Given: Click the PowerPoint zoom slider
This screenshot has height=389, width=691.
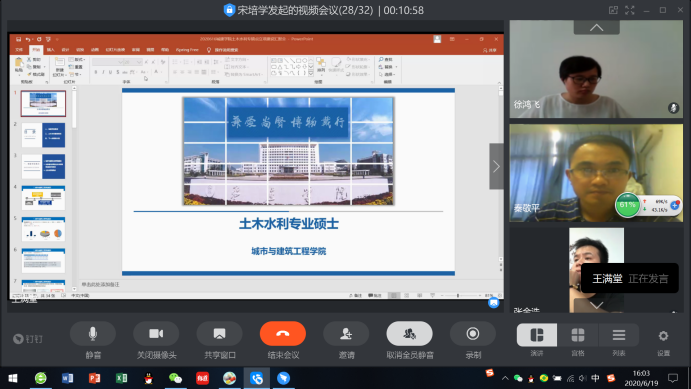Looking at the screenshot, I should [x=458, y=296].
